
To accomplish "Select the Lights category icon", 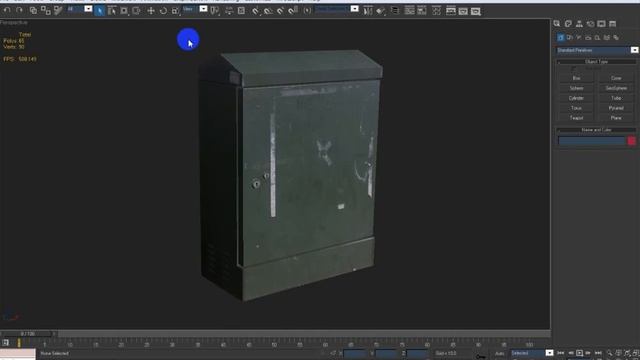I will (x=579, y=38).
